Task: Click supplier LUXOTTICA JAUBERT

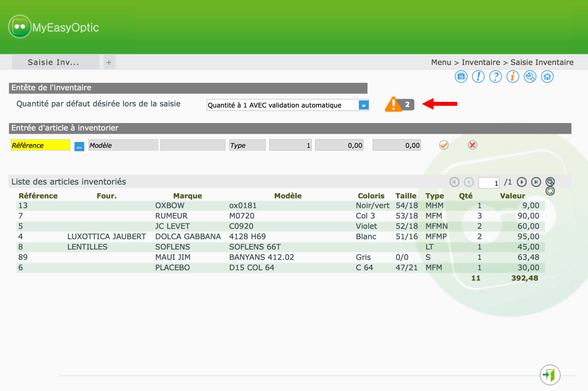Action: tap(107, 236)
